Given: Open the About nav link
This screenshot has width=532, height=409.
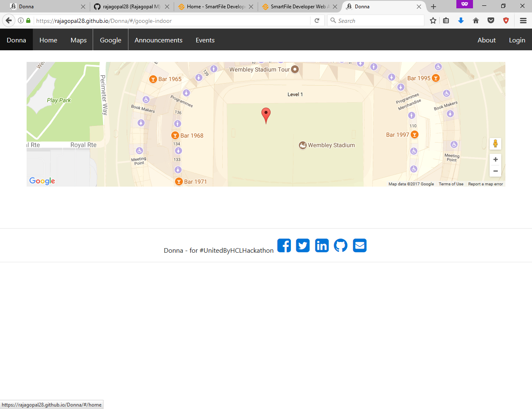Looking at the screenshot, I should point(487,40).
